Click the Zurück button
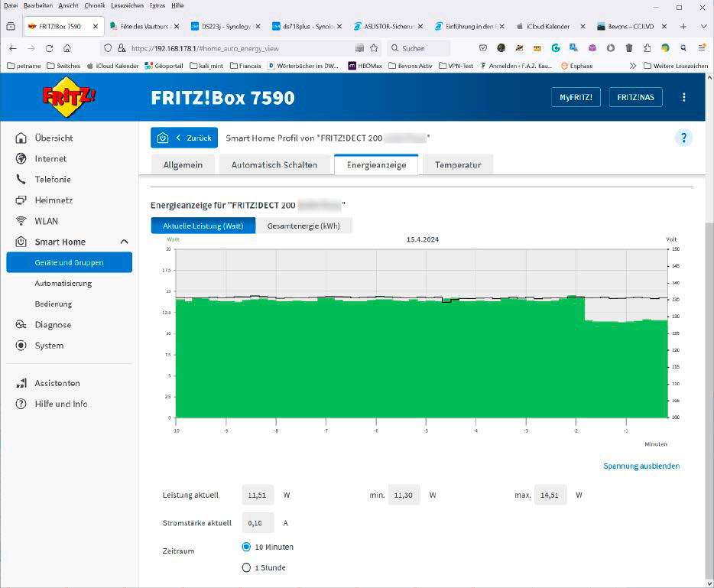This screenshot has width=714, height=588. coord(184,138)
